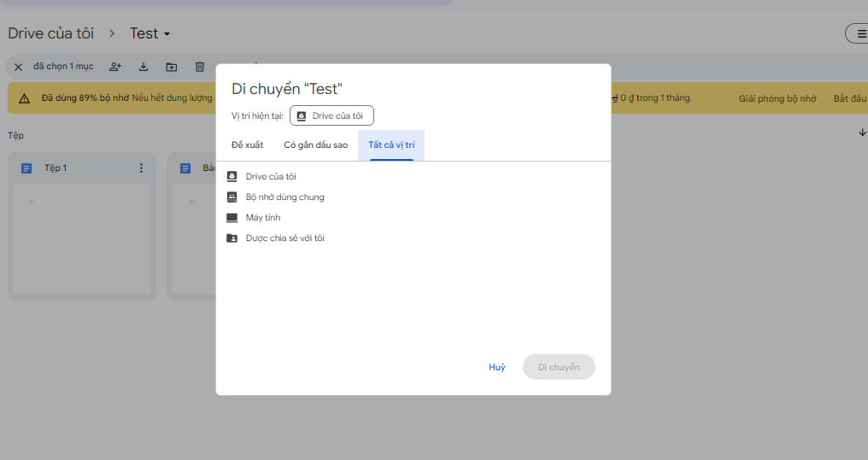
Task: Select Drive của tôi in location list
Action: [271, 177]
